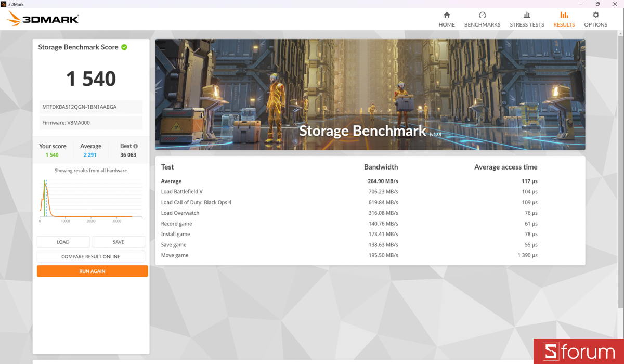624x364 pixels.
Task: Click the drive name MTFDKBA512QGN field
Action: (x=90, y=107)
